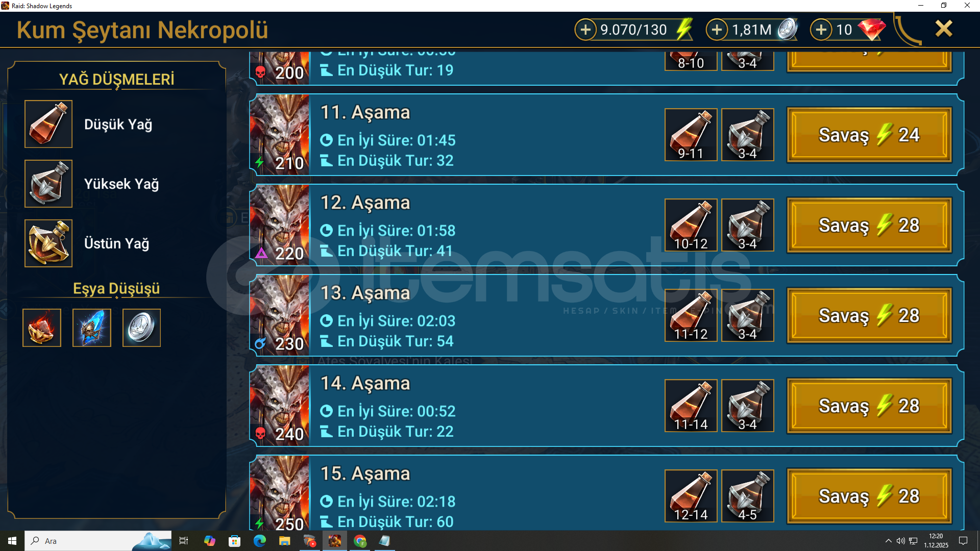980x551 pixels.
Task: Select the fiery accessory item drop icon
Action: point(42,328)
